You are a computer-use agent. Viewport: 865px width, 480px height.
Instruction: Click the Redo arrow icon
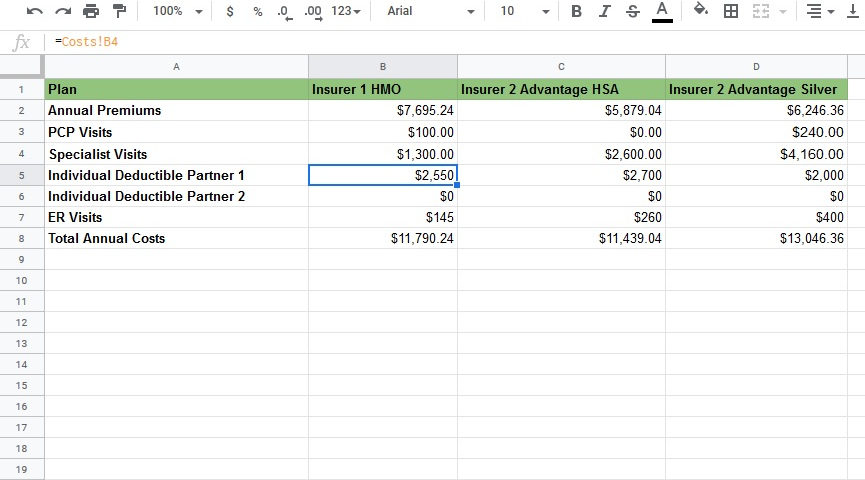pos(63,11)
